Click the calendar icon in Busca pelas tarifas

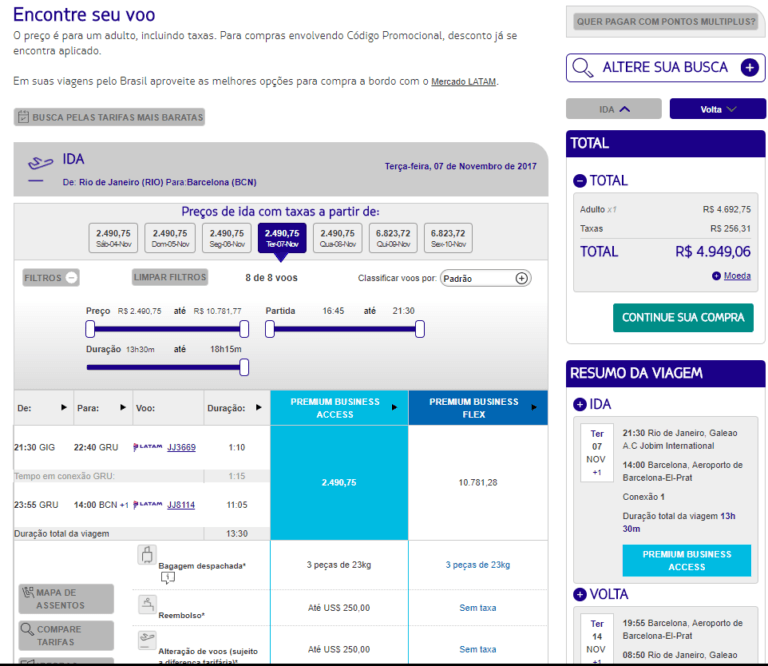coord(22,117)
